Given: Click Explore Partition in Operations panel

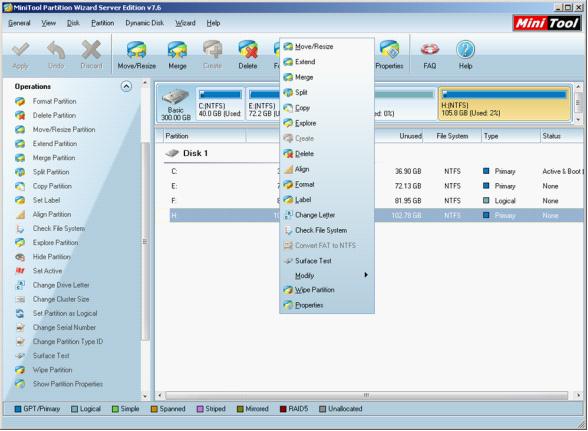Looking at the screenshot, I should tap(56, 243).
